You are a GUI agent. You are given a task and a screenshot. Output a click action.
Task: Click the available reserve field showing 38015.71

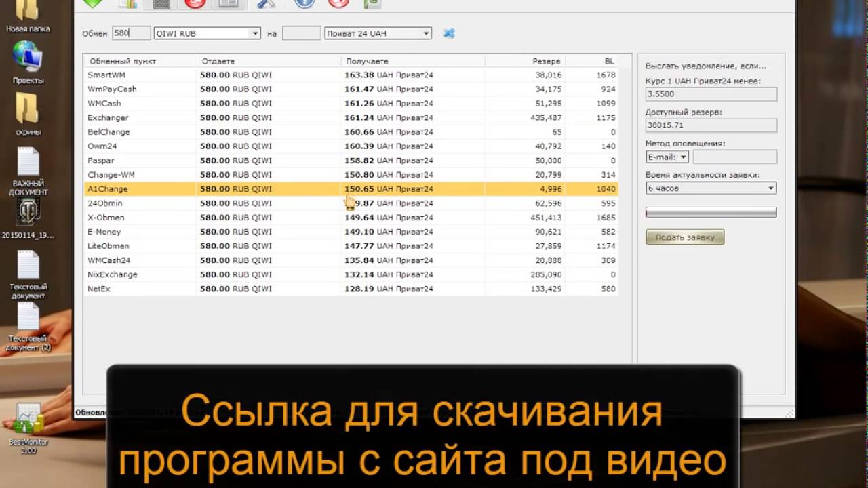[711, 125]
